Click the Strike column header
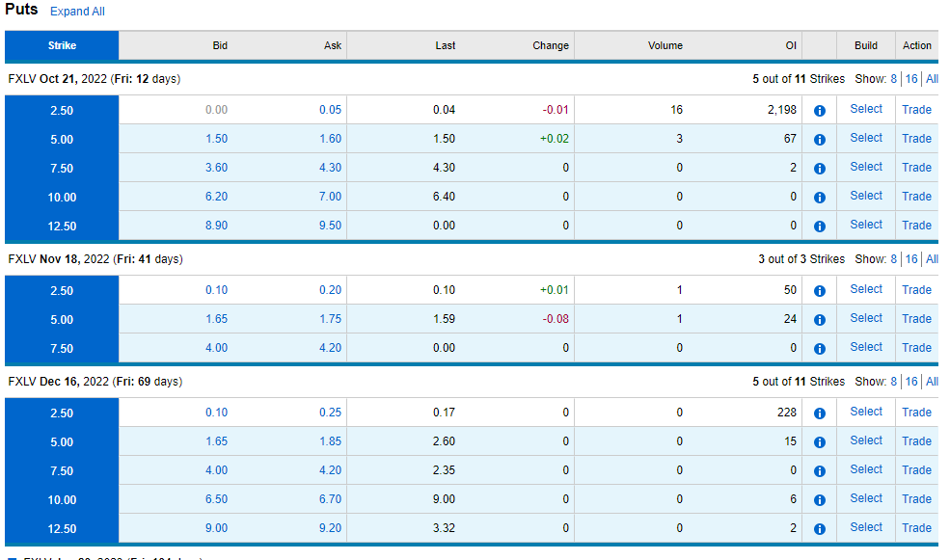This screenshot has height=560, width=950. (x=62, y=45)
